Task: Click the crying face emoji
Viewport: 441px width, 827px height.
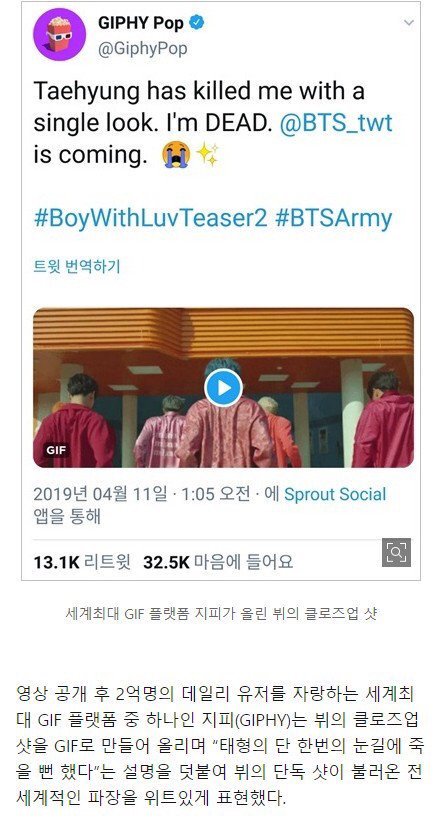Action: coord(176,156)
